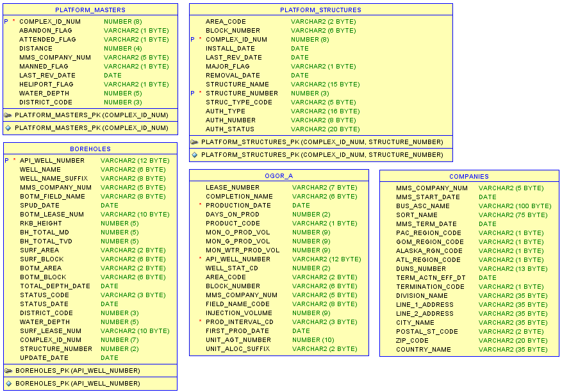Screen dimensions: 562x392
Task: Click the DIVISION_NAME column
Action: 422,296
